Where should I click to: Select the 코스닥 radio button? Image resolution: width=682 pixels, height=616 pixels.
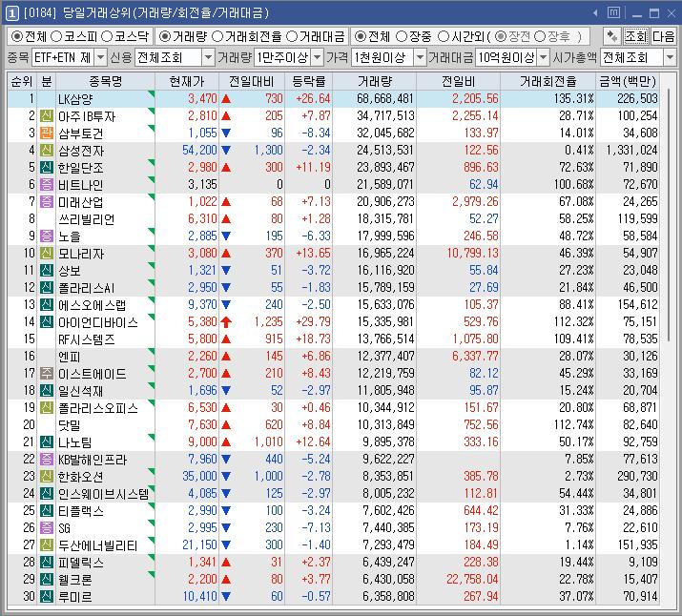coord(107,36)
